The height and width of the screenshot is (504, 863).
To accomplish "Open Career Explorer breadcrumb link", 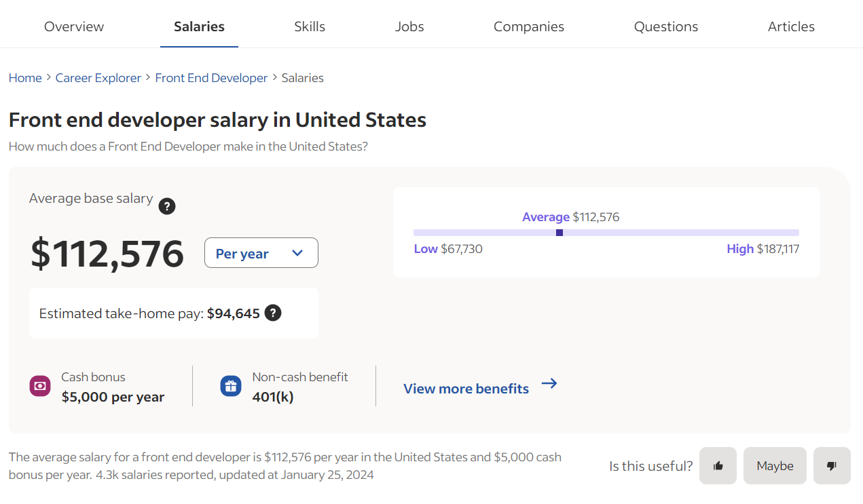I will [98, 78].
